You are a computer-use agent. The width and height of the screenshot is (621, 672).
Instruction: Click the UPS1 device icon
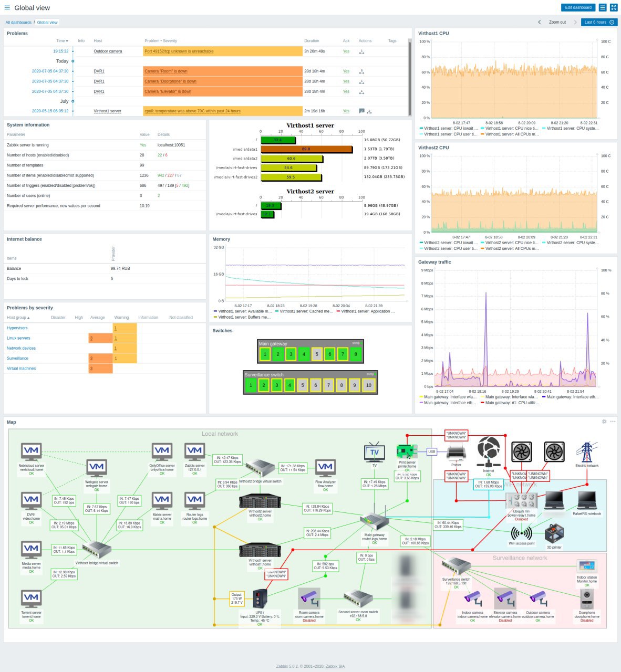(260, 599)
